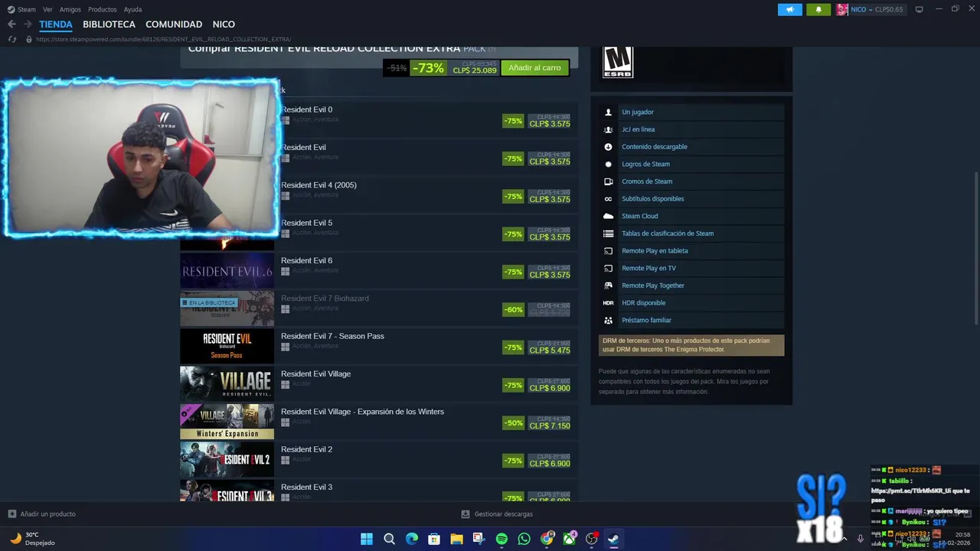Image resolution: width=980 pixels, height=551 pixels.
Task: Open Spotify from the taskbar
Action: point(501,539)
